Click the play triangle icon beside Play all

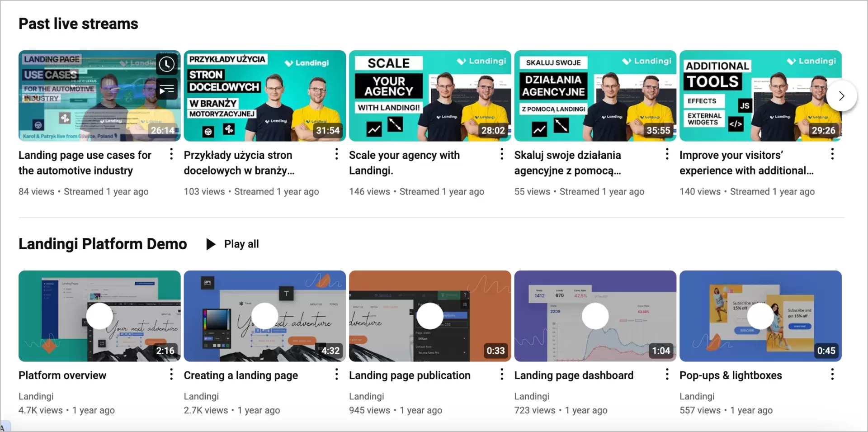pyautogui.click(x=210, y=244)
